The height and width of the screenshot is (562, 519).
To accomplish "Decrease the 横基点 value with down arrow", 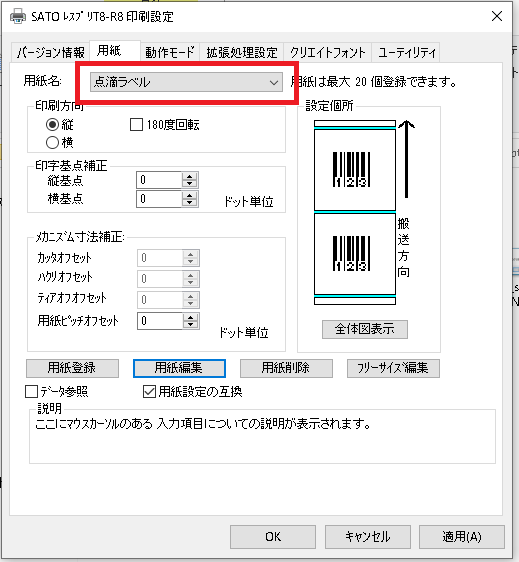I will [x=190, y=203].
